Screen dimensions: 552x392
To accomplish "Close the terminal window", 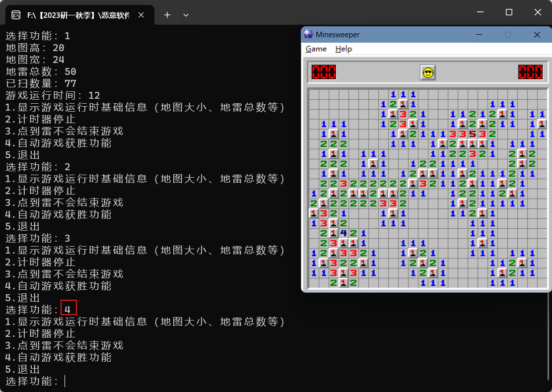I will pyautogui.click(x=538, y=12).
